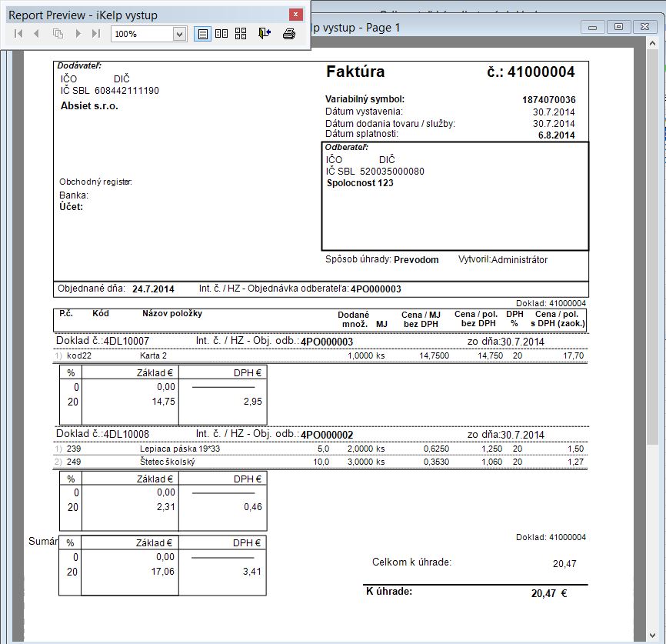Viewport: 666px width, 644px height.
Task: Click variable symbol 1874070036
Action: pos(549,100)
